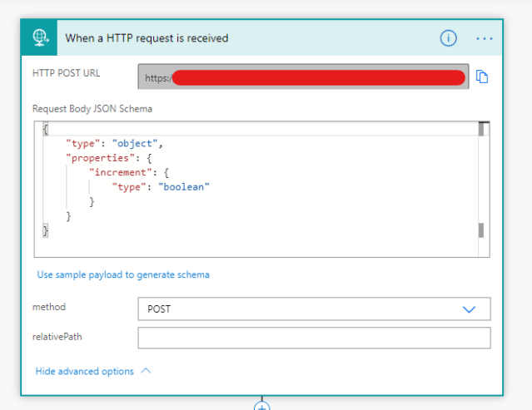532x410 pixels.
Task: Place cursor on the "type": "boolean" line
Action: (x=160, y=187)
